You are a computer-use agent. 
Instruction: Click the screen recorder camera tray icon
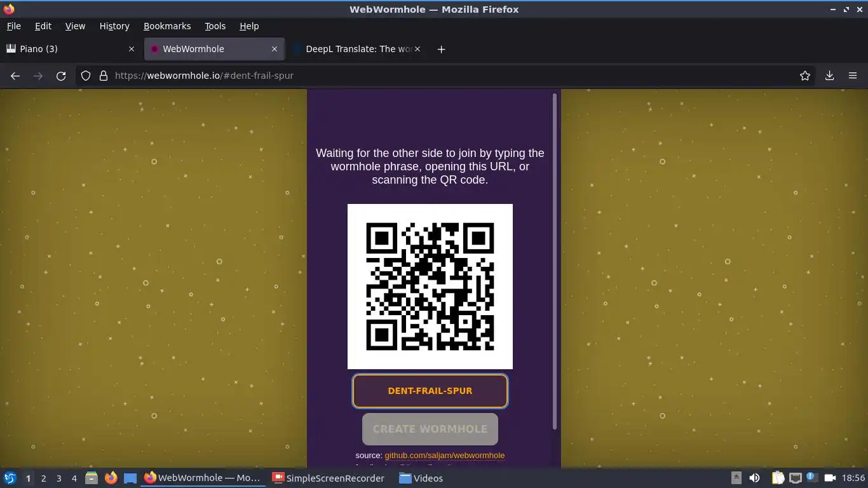point(829,478)
